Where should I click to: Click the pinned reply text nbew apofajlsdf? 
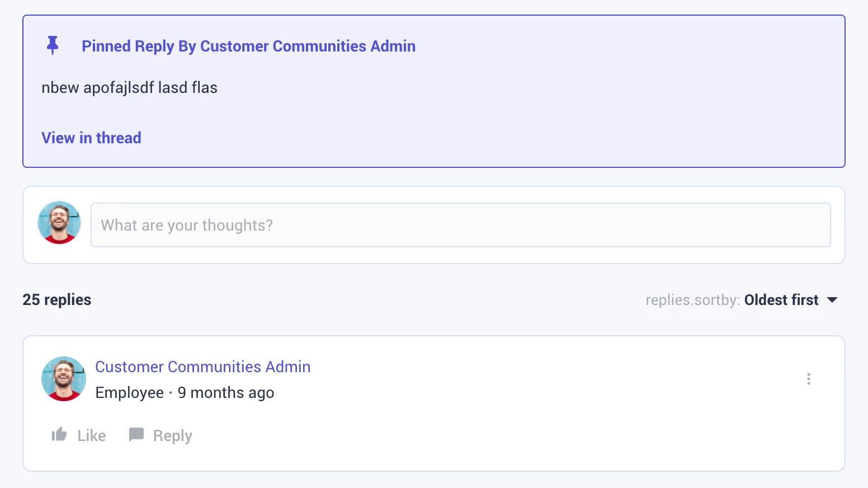point(129,88)
